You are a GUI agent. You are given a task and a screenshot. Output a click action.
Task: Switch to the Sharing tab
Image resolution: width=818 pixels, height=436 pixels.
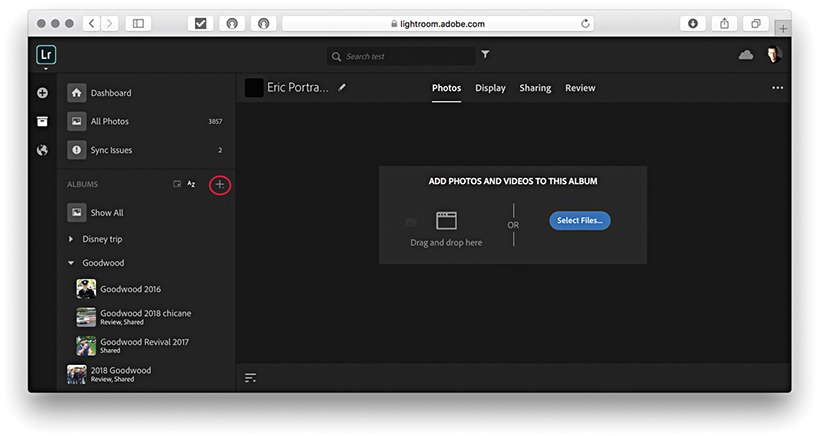point(535,88)
